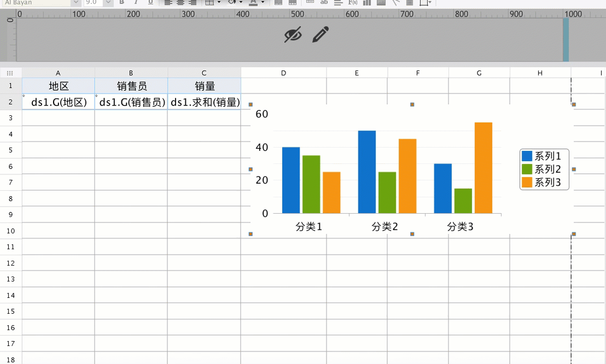Image resolution: width=606 pixels, height=364 pixels.
Task: Select row 2 header
Action: click(10, 102)
